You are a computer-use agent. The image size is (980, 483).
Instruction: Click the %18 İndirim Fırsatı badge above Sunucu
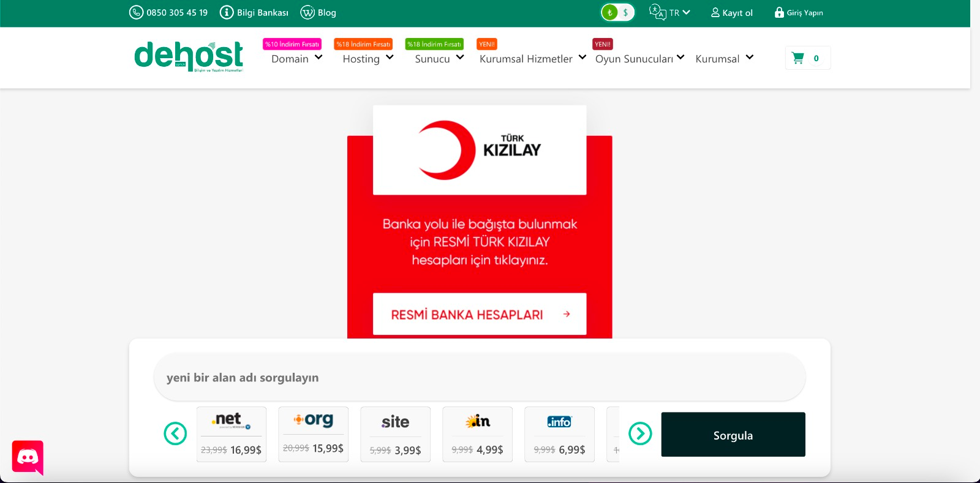(434, 44)
